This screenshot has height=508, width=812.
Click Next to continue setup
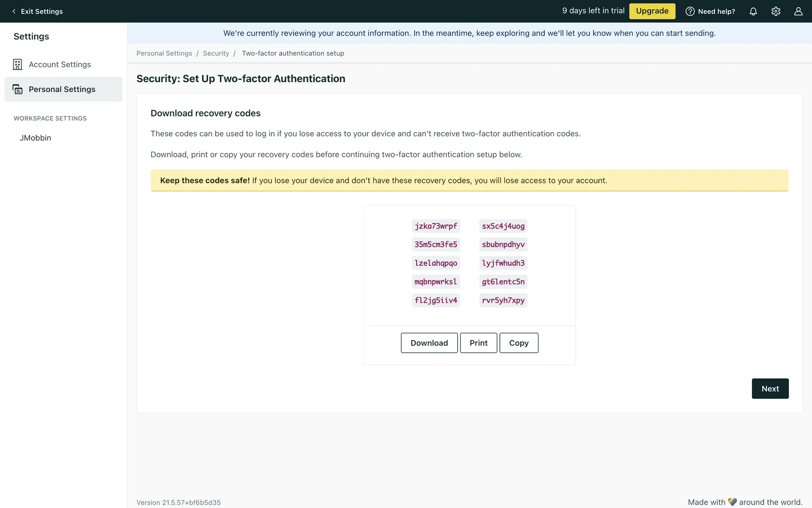770,389
